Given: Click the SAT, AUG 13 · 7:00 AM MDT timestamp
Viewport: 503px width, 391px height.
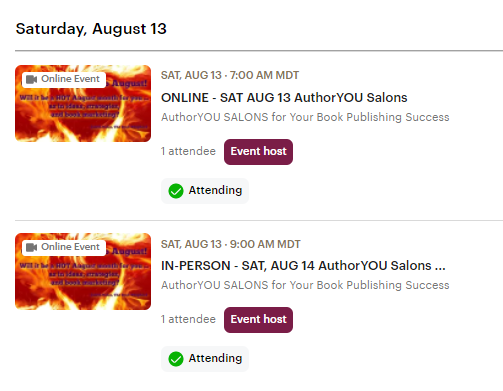Looking at the screenshot, I should (x=230, y=75).
